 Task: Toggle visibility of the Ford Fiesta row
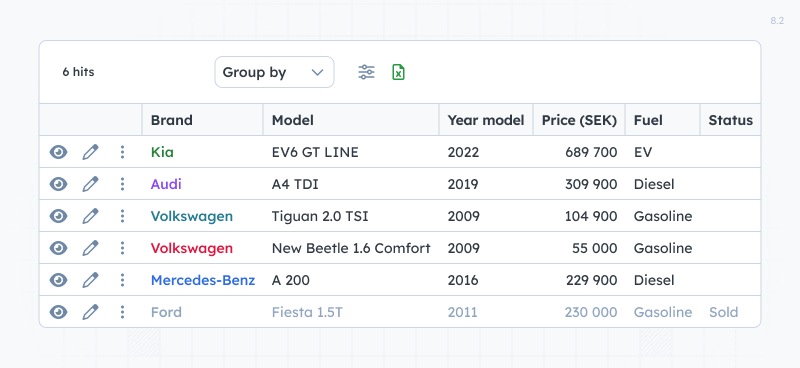click(x=58, y=312)
